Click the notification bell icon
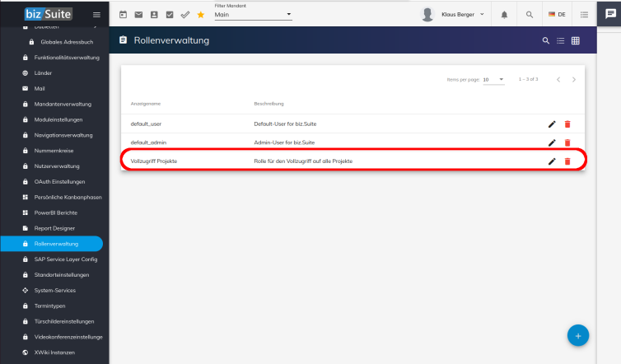This screenshot has width=621, height=364. click(504, 15)
